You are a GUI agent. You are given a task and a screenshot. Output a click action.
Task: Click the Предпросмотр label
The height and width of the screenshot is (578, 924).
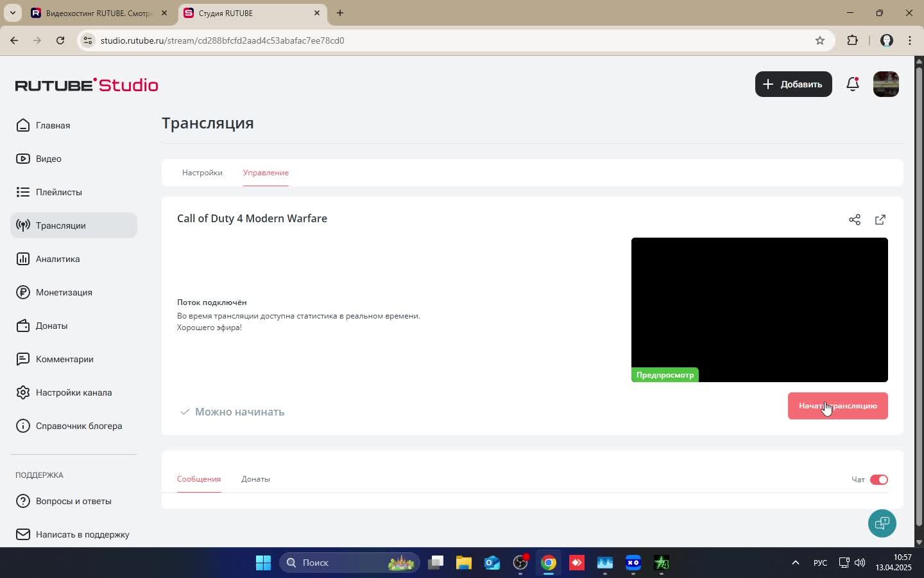pyautogui.click(x=665, y=375)
